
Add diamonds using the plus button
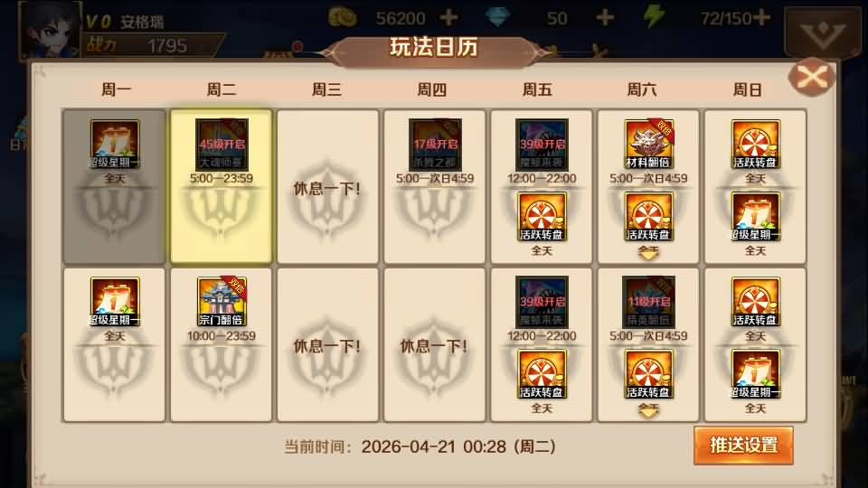point(605,18)
